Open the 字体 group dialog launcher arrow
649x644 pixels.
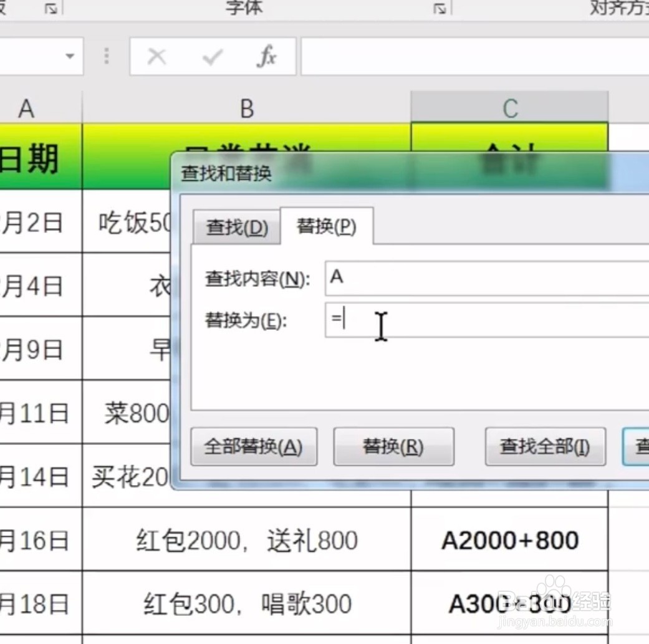(438, 9)
